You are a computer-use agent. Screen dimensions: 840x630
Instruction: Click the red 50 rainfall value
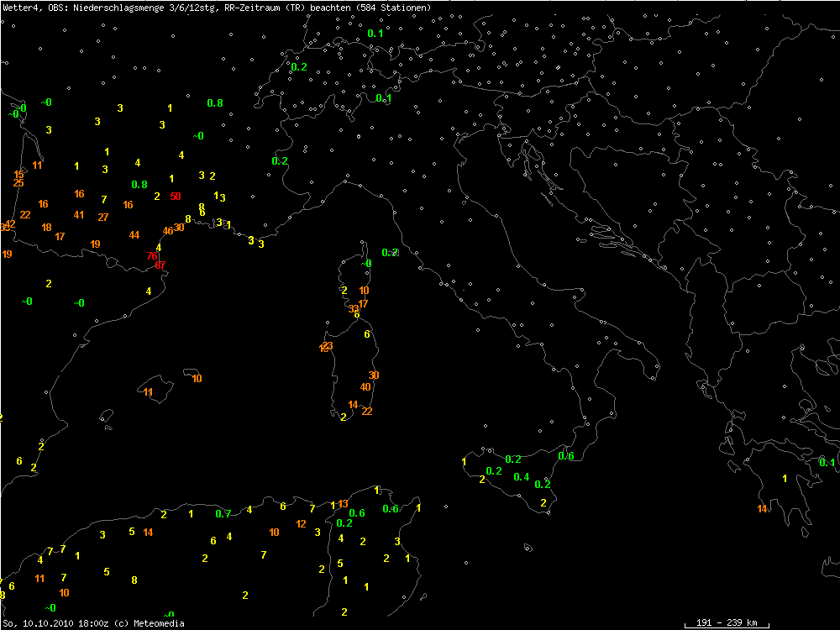(176, 197)
